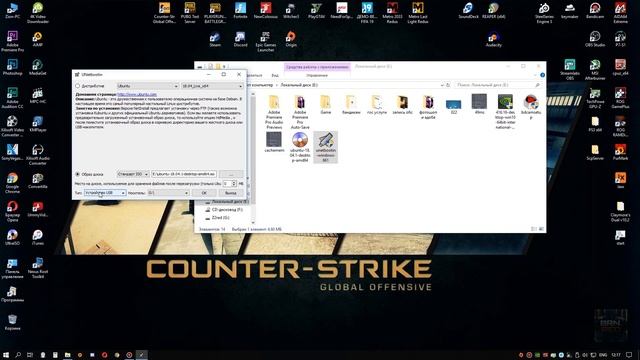This screenshot has width=640, height=360.
Task: Click the Explorer address bar path
Action: [x=299, y=85]
